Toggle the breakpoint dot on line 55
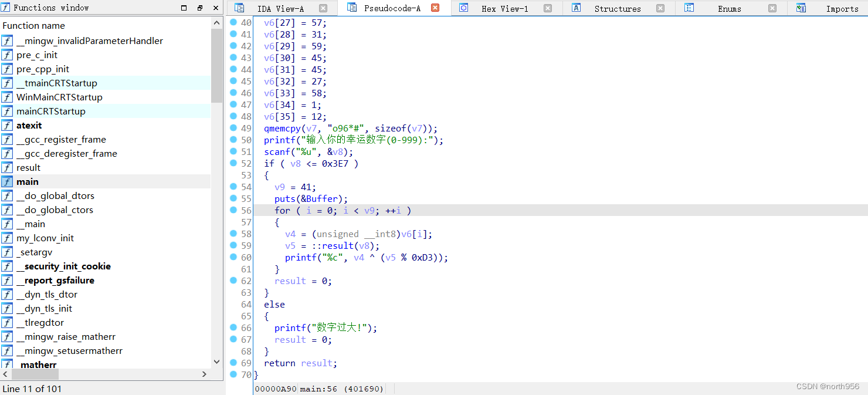 coord(234,198)
